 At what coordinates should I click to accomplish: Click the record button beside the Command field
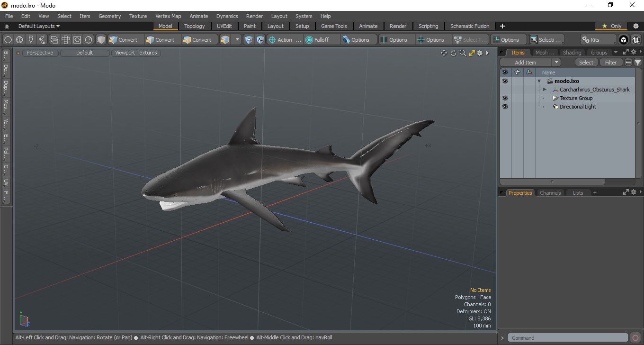pos(636,338)
